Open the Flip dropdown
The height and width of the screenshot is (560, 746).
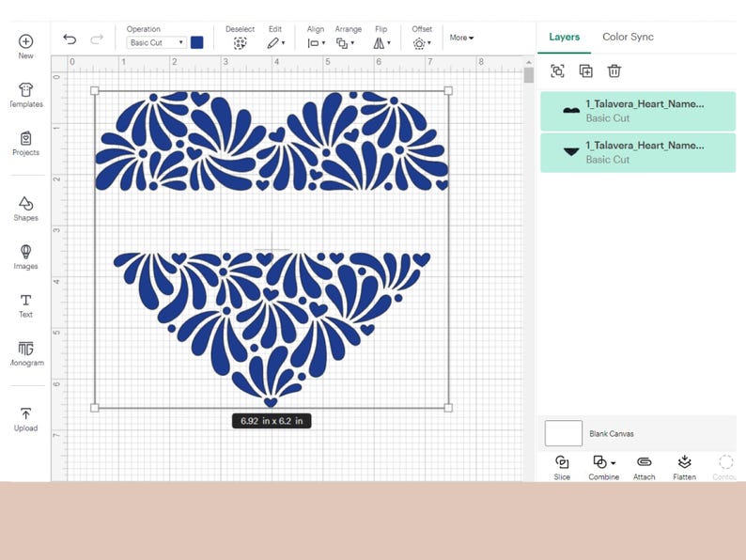[x=381, y=43]
